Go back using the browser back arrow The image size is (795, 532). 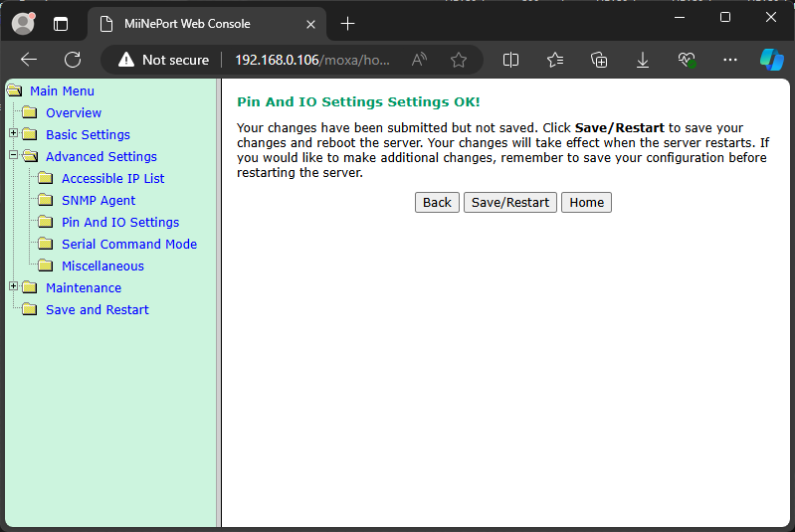29,60
